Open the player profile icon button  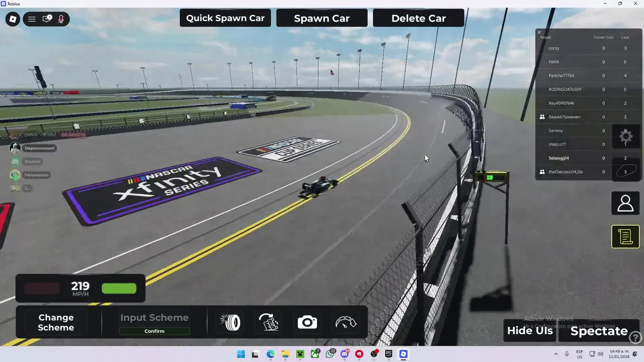625,203
